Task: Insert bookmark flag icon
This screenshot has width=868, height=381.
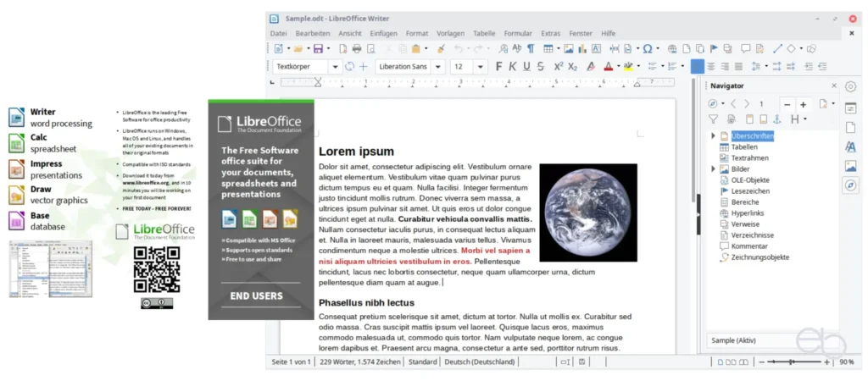Action: coord(714,48)
